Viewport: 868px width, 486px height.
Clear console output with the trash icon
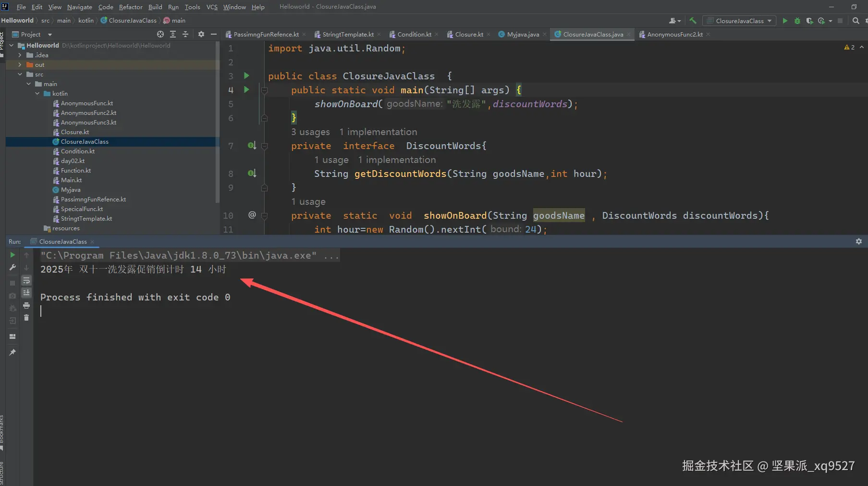[x=26, y=318]
